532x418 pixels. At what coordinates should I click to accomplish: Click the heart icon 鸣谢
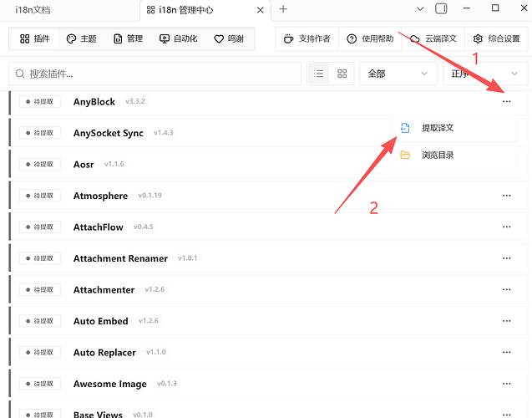219,39
